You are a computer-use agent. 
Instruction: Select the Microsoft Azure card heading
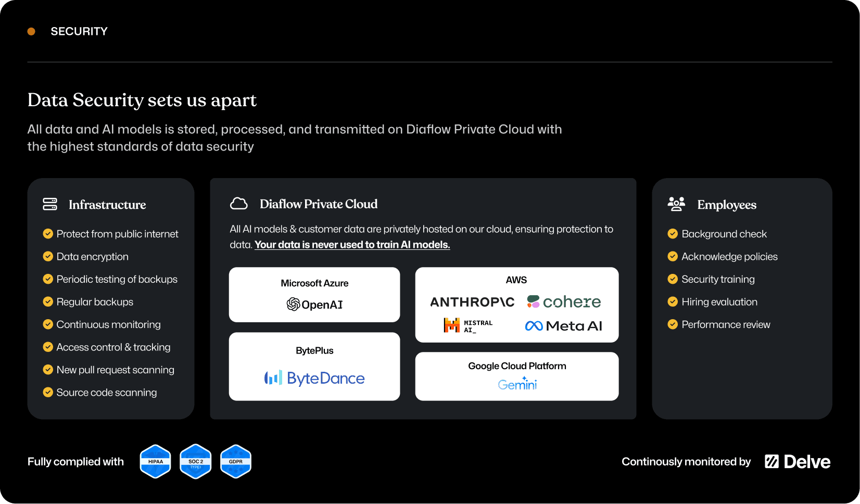click(x=314, y=283)
